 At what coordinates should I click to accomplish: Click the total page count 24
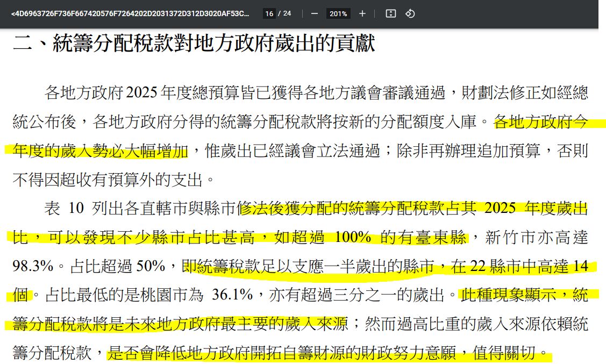(287, 13)
